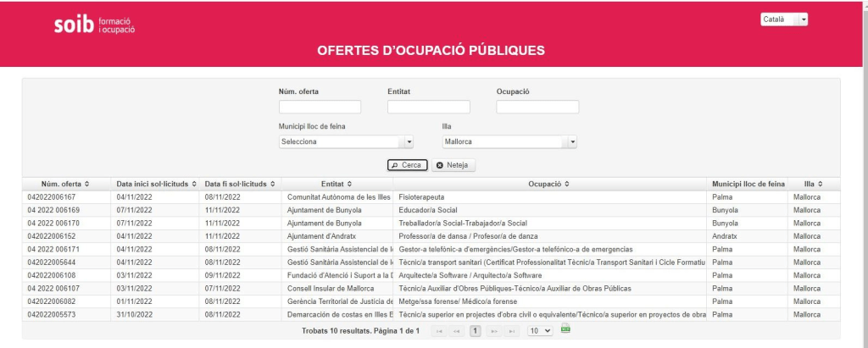Change rows per page selector

coord(540,331)
